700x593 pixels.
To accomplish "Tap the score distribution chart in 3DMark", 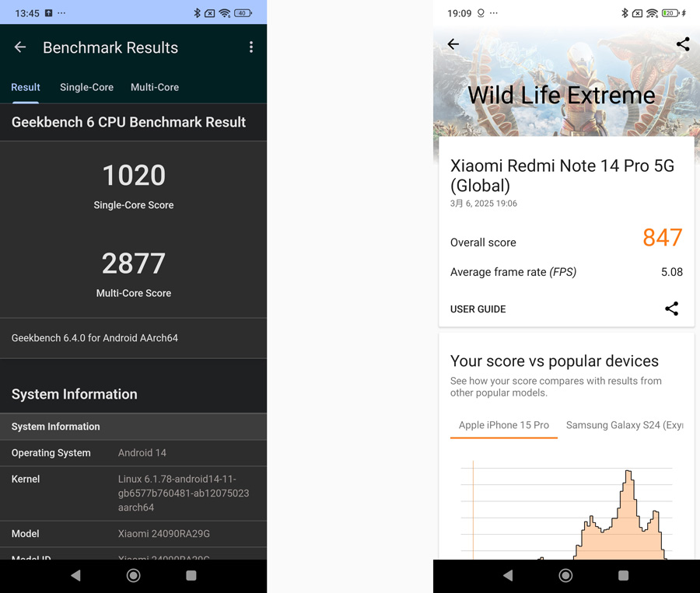I will 566,510.
